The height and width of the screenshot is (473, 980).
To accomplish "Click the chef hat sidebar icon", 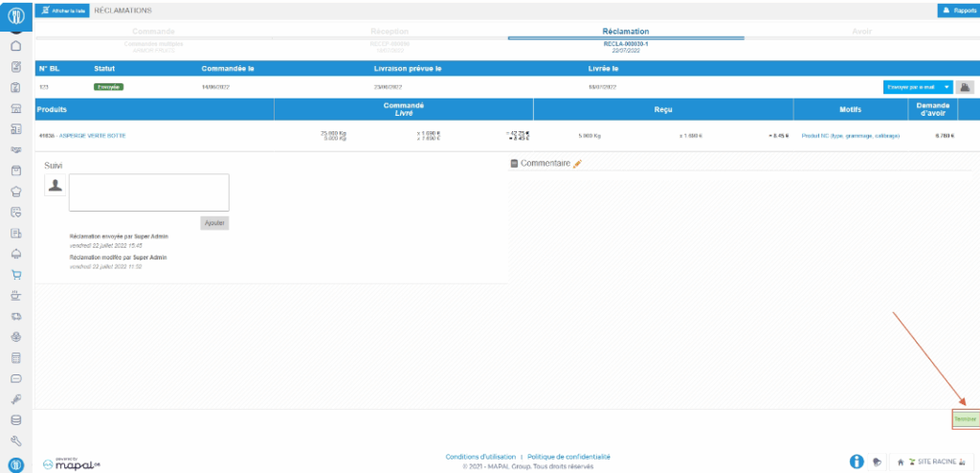I will click(16, 191).
